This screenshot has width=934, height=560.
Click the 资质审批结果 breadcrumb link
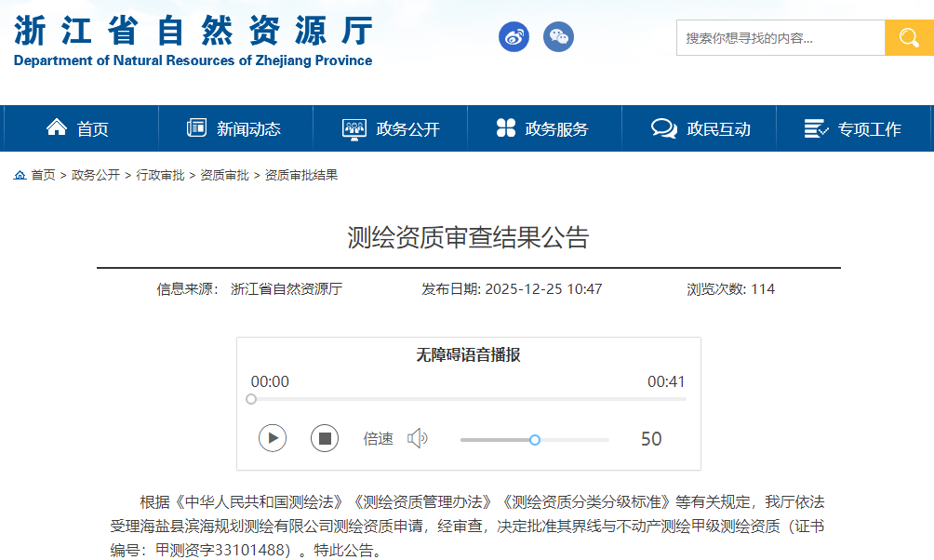300,175
